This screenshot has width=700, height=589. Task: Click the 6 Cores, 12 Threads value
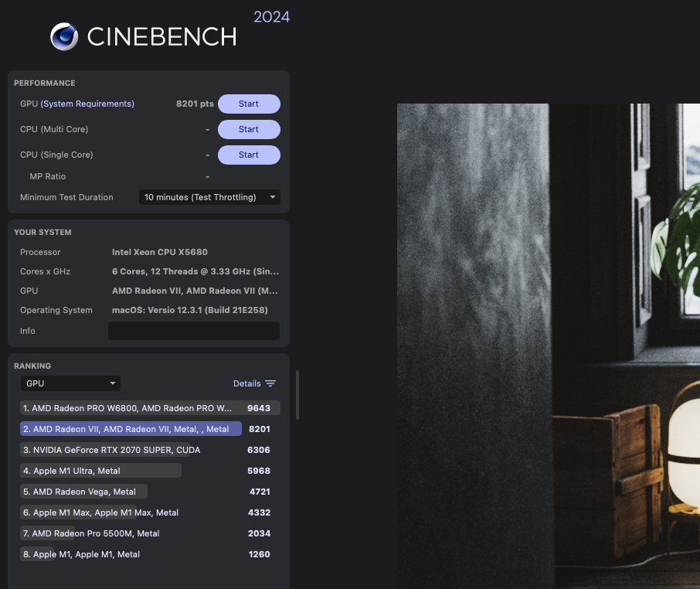pos(195,271)
